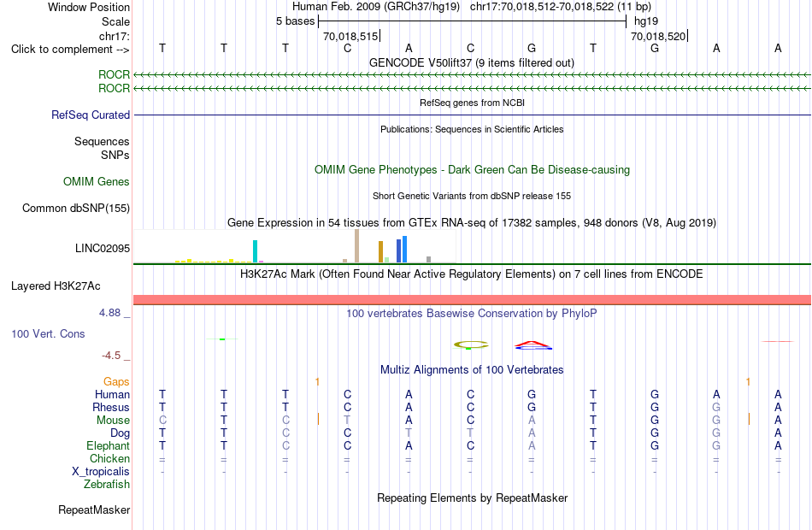Open the 100 Vert. Cons label

pyautogui.click(x=48, y=333)
